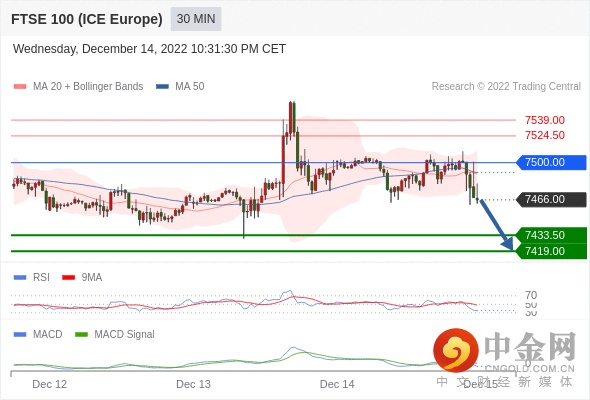Click the red MA 20 Bollinger Bands swatch
Viewport: 590px width, 400px height.
(20, 87)
